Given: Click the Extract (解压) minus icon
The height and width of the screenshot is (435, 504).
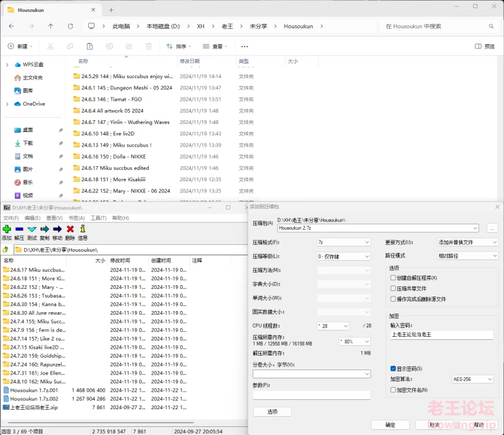Looking at the screenshot, I should [x=20, y=229].
